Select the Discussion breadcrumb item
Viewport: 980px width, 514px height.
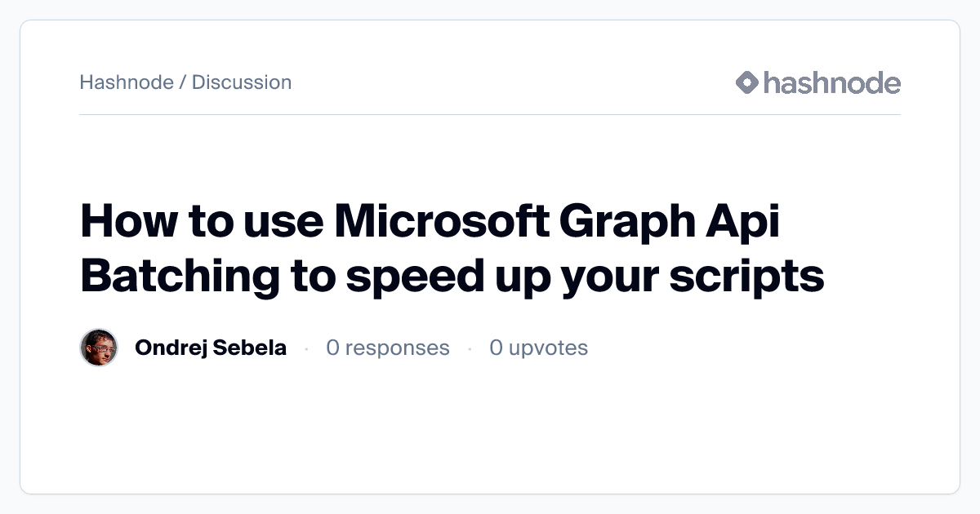point(242,82)
